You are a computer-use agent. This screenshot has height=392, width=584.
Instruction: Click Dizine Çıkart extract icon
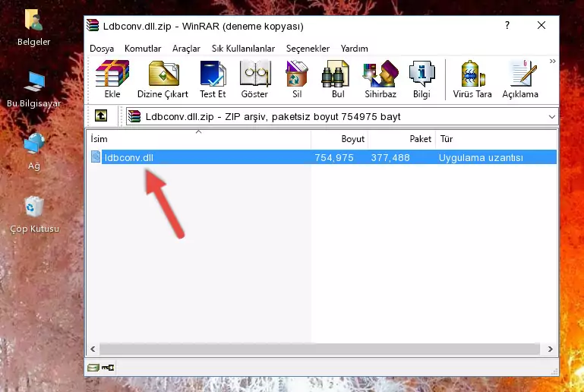[x=163, y=79]
